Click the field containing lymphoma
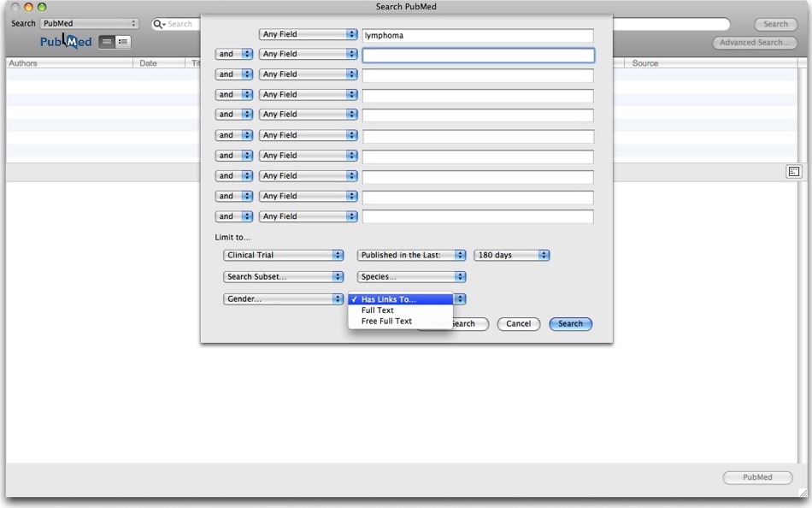This screenshot has height=508, width=812. pos(478,35)
